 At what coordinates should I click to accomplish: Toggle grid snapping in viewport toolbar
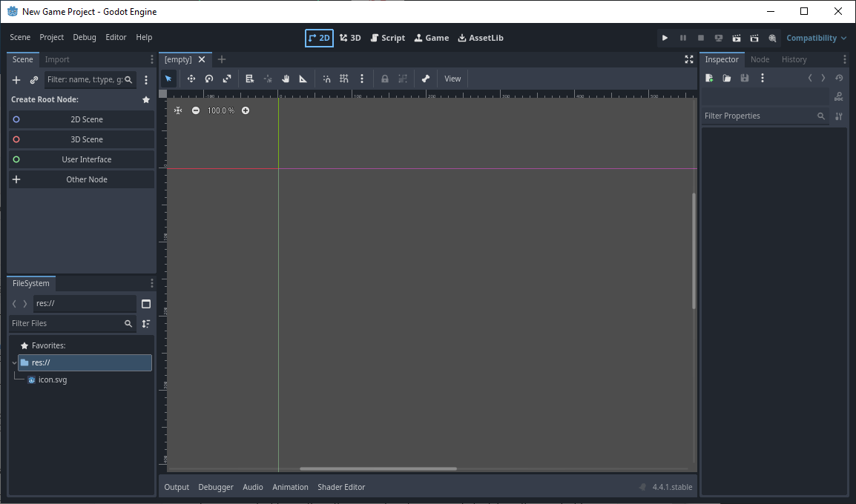coord(344,79)
